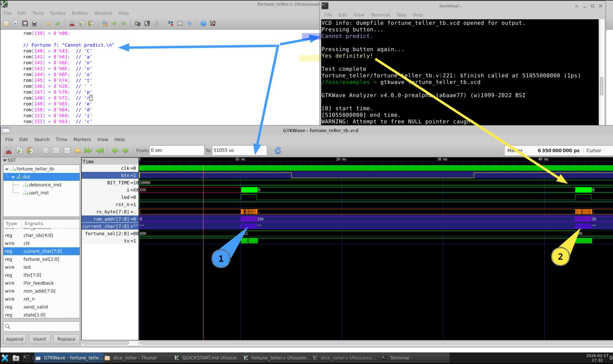
Task: Zoom out using the minus icon
Action: 67,150
